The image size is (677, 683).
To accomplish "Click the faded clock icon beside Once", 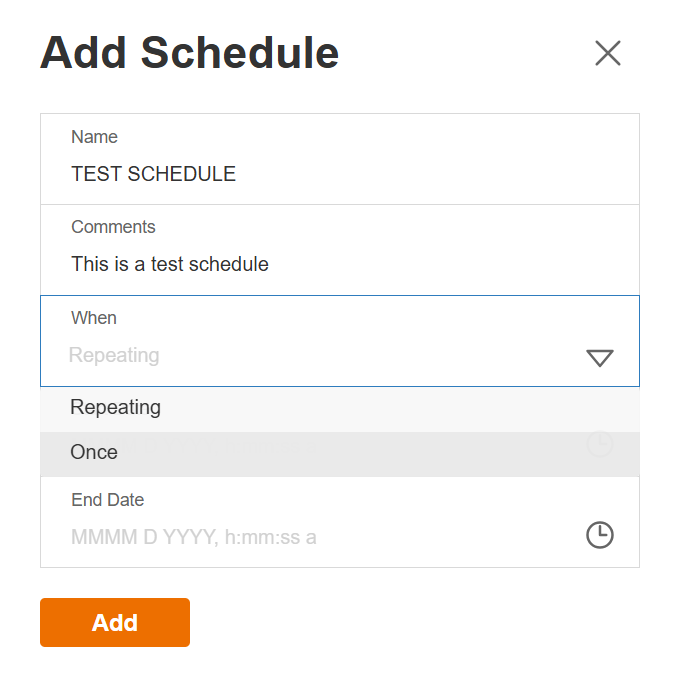I will 599,444.
